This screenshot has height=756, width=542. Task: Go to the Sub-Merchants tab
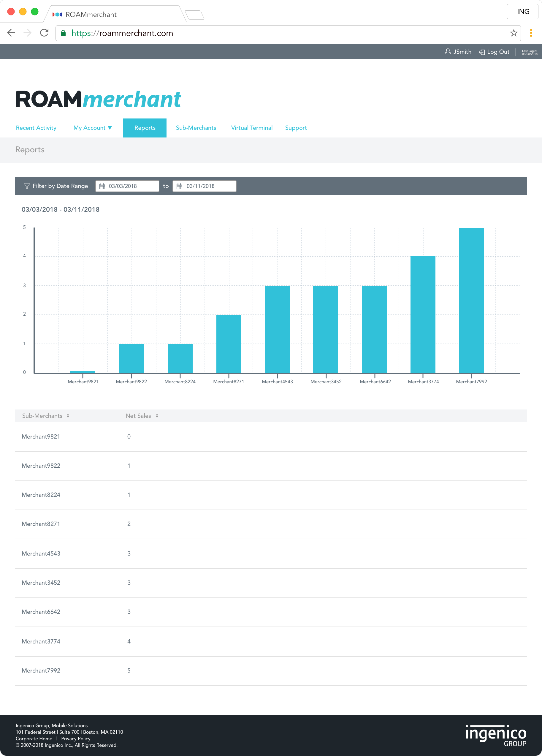click(x=196, y=128)
